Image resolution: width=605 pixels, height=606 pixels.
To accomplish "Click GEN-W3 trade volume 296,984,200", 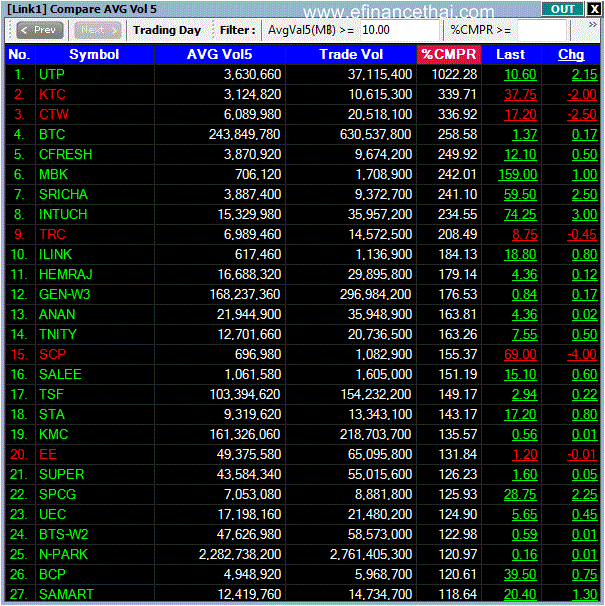I will coord(375,295).
